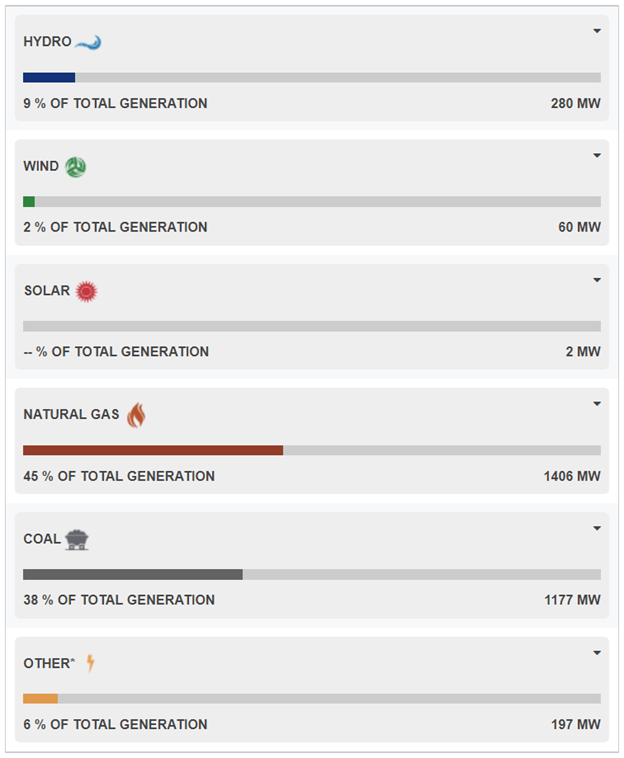Expand the Natural Gas panel arrow
The height and width of the screenshot is (758, 624).
(x=597, y=404)
